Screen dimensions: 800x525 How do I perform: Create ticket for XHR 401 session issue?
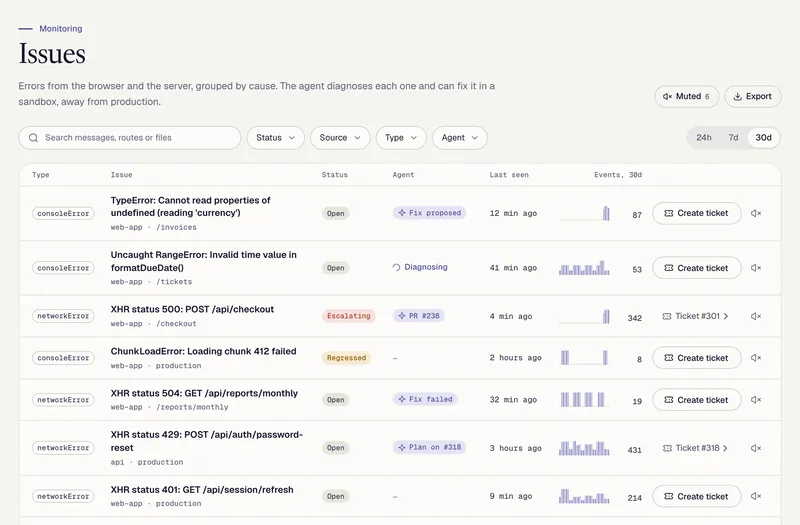[x=696, y=496]
